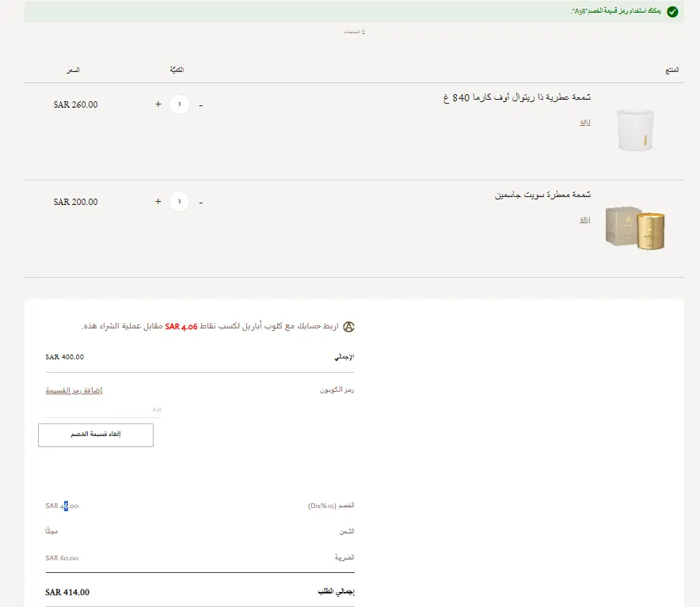Viewport: 700px width, 607px height.
Task: Click the 'الإجمالي' subtotal label
Action: pyautogui.click(x=344, y=357)
